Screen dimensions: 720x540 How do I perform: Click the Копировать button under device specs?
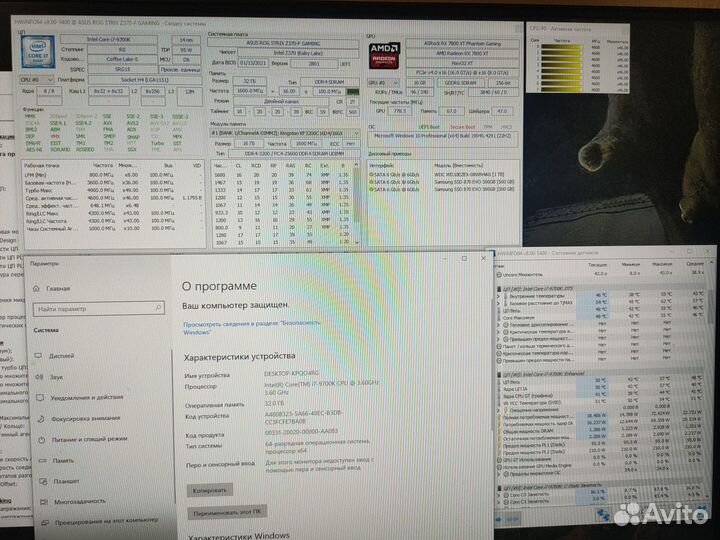209,490
